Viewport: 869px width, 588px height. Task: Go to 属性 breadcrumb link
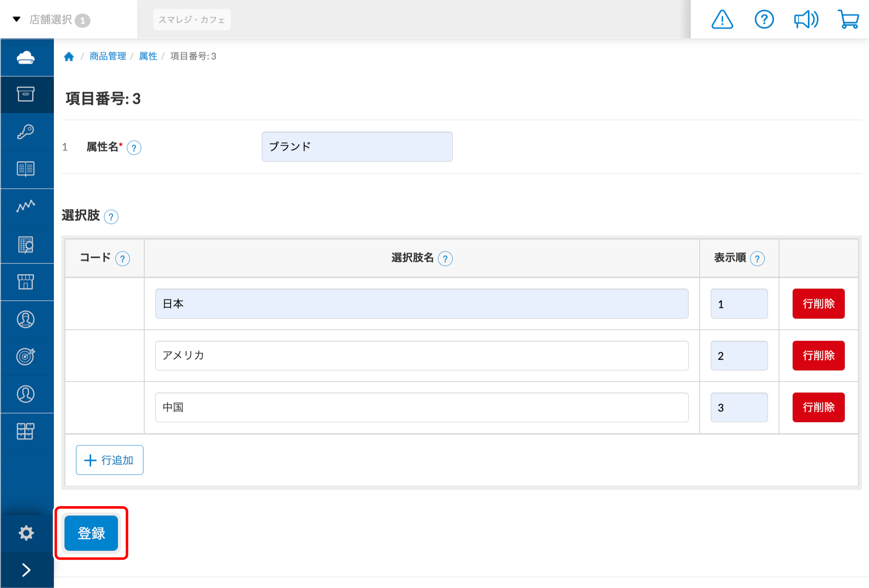pyautogui.click(x=148, y=56)
